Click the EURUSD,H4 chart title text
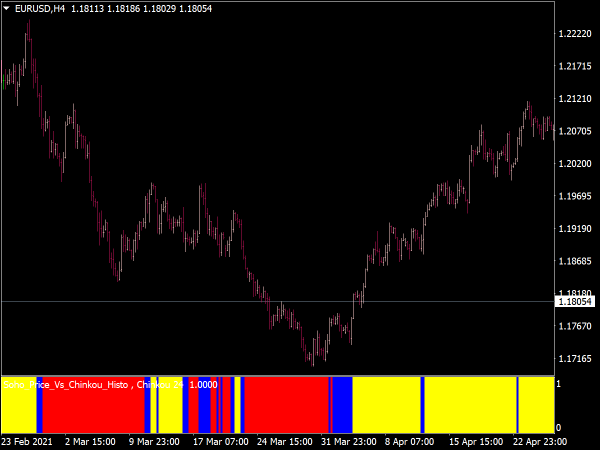The height and width of the screenshot is (450, 600). tap(40, 9)
